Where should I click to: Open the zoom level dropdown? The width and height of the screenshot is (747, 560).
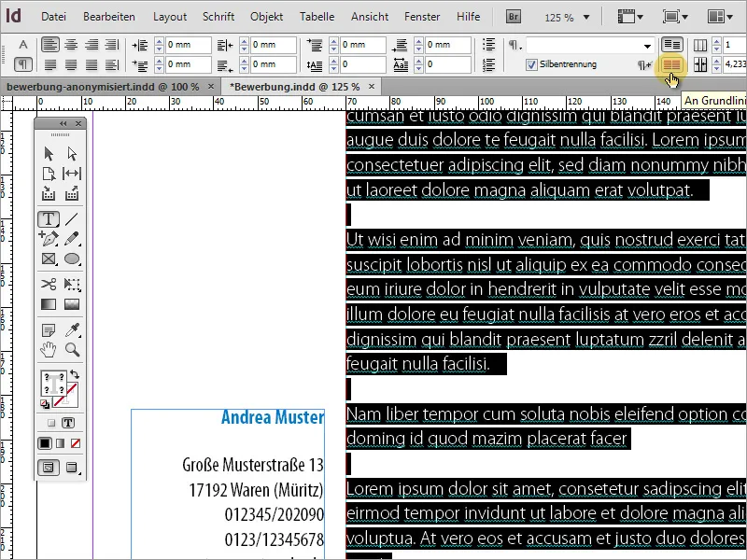pos(586,17)
